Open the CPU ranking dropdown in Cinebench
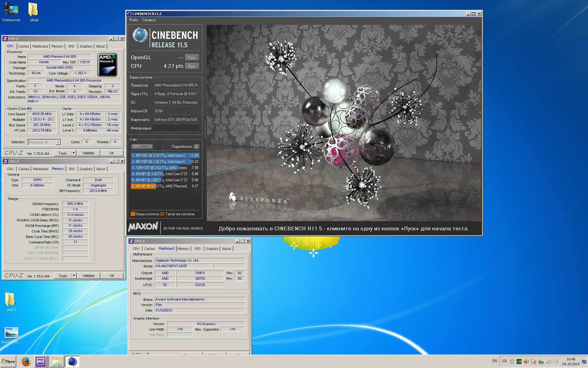The height and width of the screenshot is (368, 588). (x=142, y=147)
